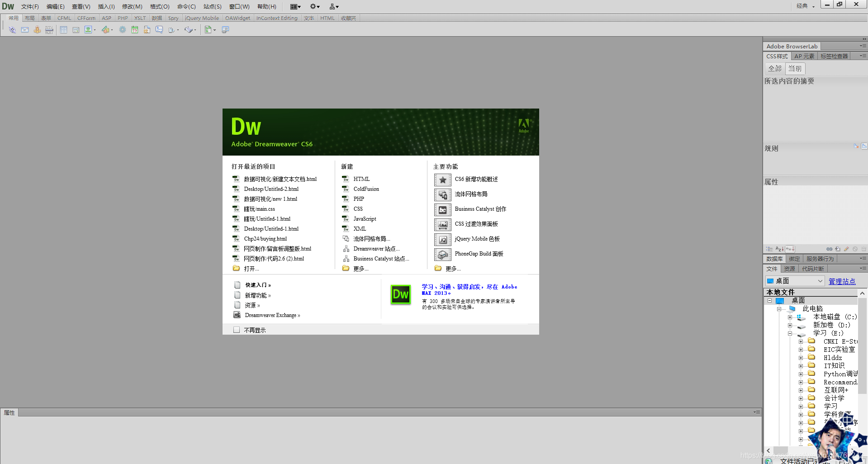Open the 经典 workspace switcher dropdown
The height and width of the screenshot is (464, 868).
point(806,6)
